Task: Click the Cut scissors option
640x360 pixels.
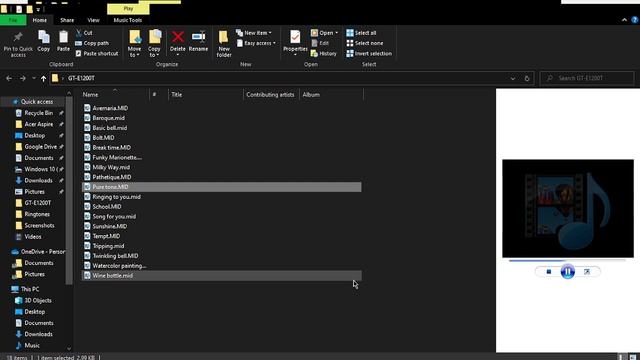Action: click(x=84, y=33)
